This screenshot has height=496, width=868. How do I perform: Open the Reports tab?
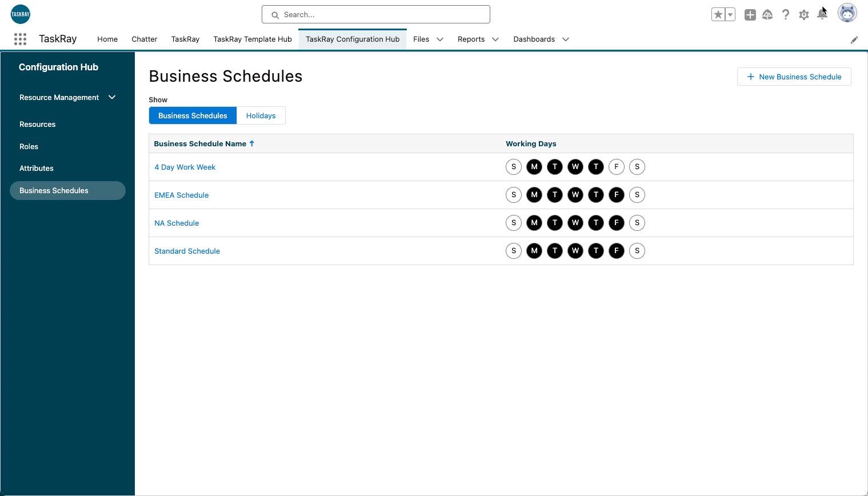(471, 39)
